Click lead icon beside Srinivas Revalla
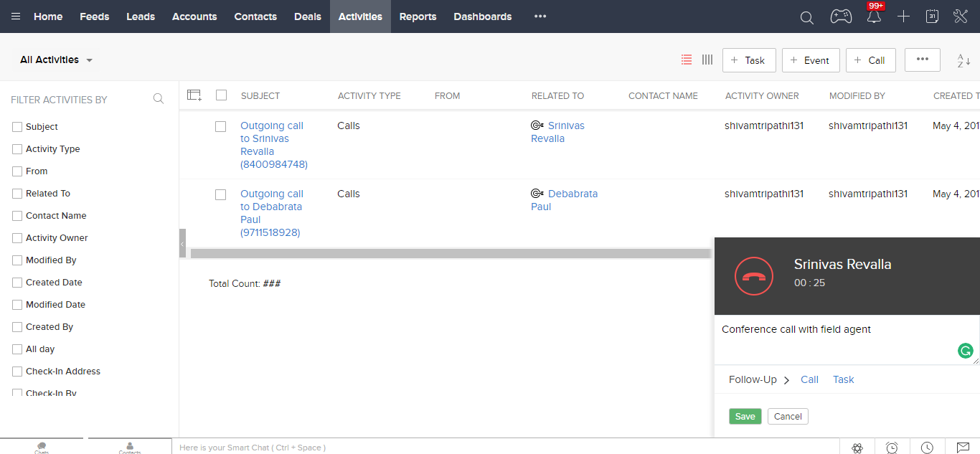Image resolution: width=980 pixels, height=454 pixels. point(537,126)
